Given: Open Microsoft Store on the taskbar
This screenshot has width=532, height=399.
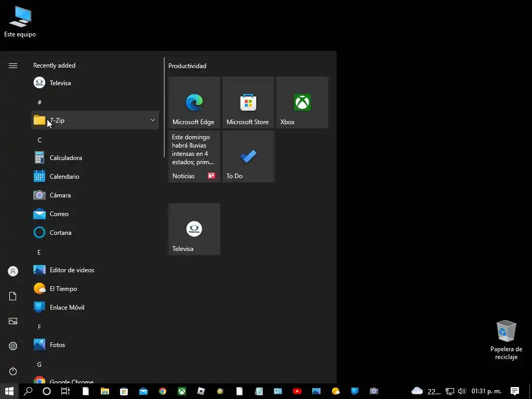Looking at the screenshot, I should (124, 391).
